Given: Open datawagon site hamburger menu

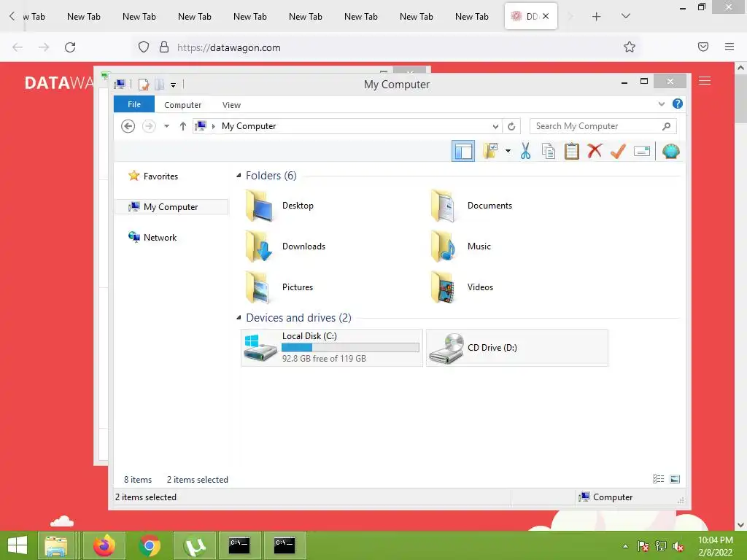Looking at the screenshot, I should (705, 81).
